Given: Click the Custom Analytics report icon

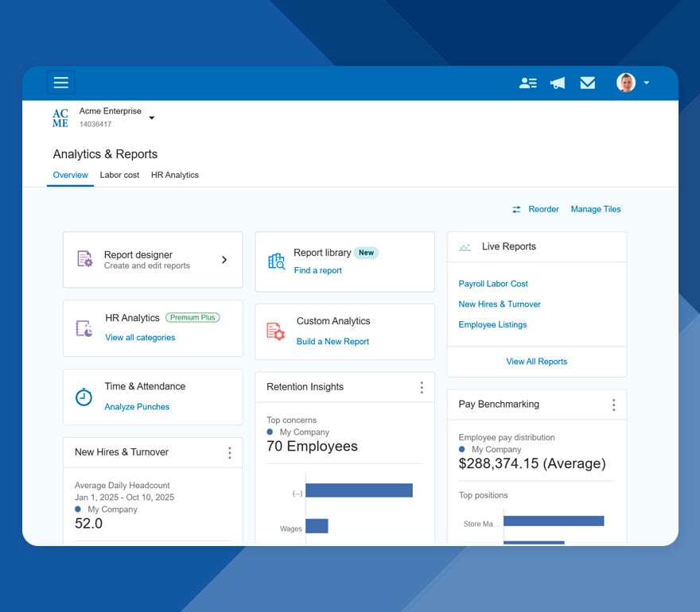Looking at the screenshot, I should point(274,331).
